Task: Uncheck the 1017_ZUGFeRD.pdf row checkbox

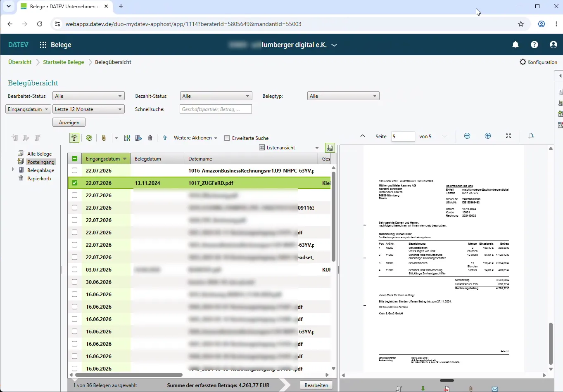Action: point(74,183)
